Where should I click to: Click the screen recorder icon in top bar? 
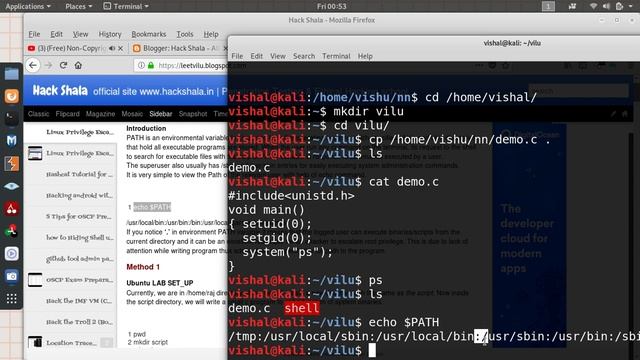point(572,6)
